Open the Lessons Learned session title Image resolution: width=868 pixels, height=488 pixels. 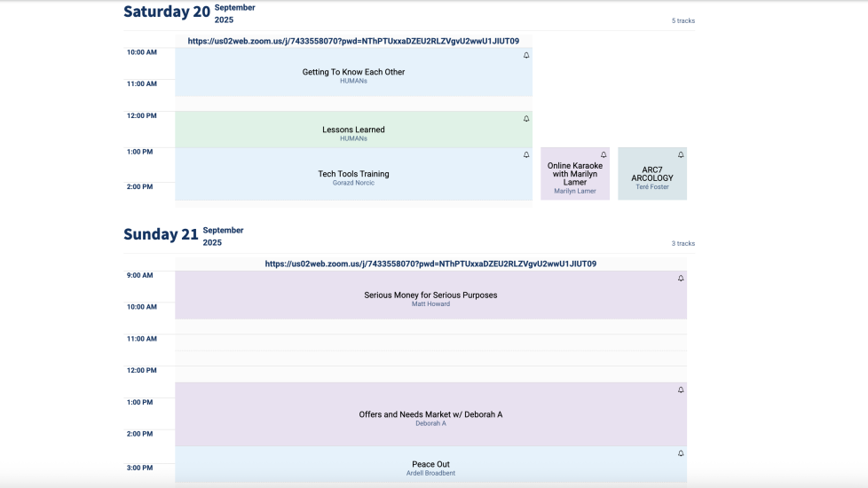(353, 130)
